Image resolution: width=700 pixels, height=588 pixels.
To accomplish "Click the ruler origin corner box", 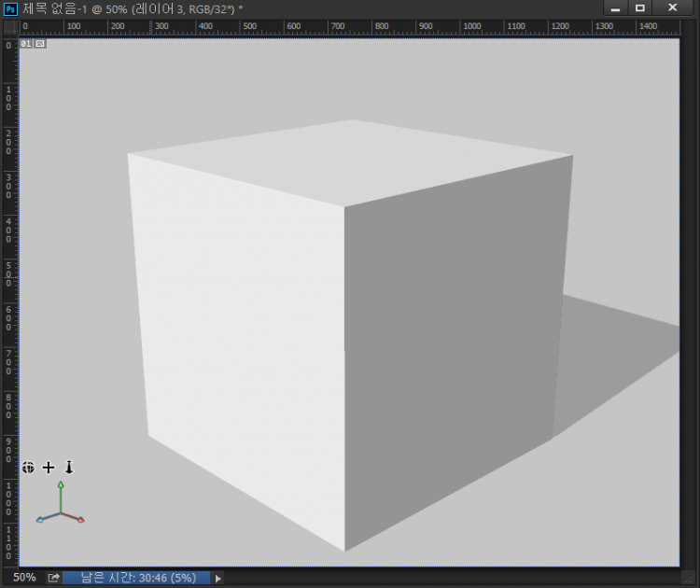I will 9,27.
